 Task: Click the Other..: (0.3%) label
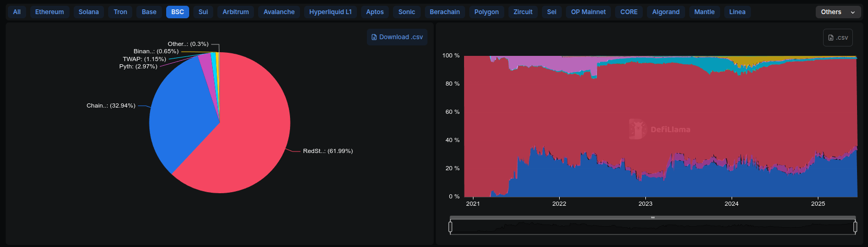pos(188,44)
